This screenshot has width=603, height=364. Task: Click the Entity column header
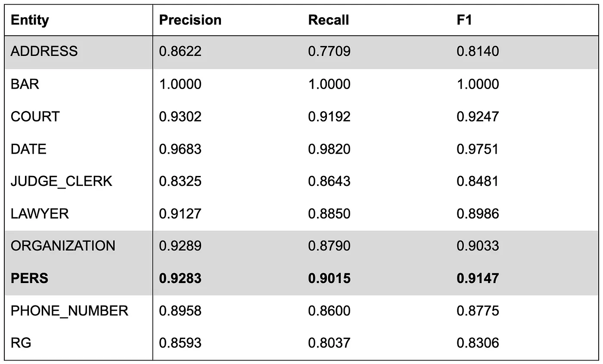(x=30, y=20)
